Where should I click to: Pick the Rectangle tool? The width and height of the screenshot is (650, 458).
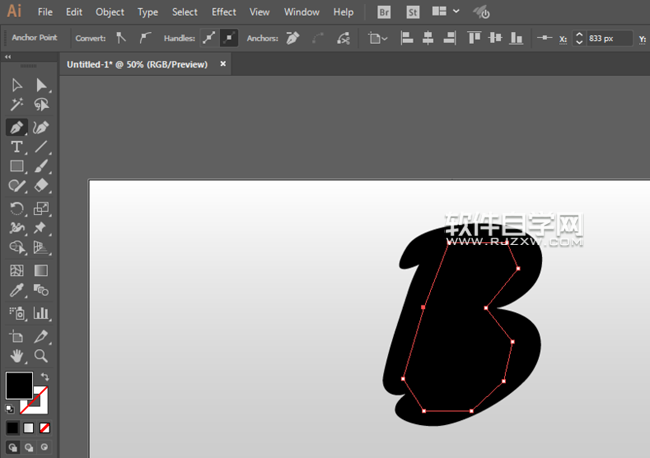click(17, 166)
